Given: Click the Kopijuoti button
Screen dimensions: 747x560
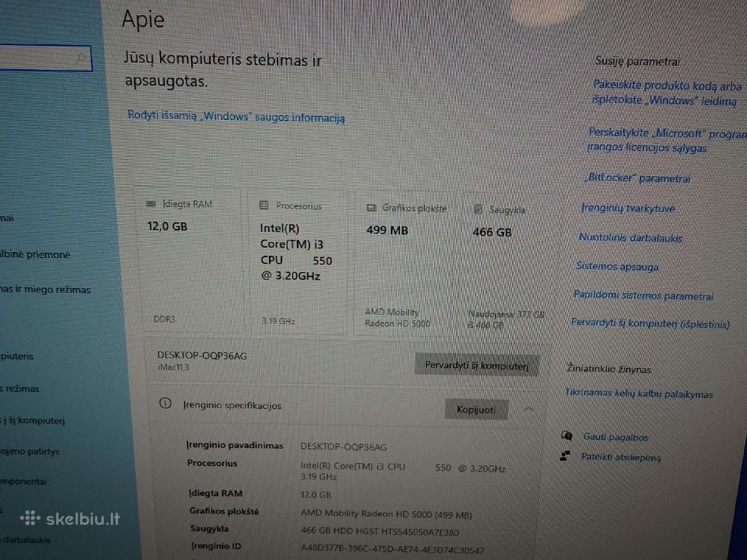Looking at the screenshot, I should pos(476,409).
